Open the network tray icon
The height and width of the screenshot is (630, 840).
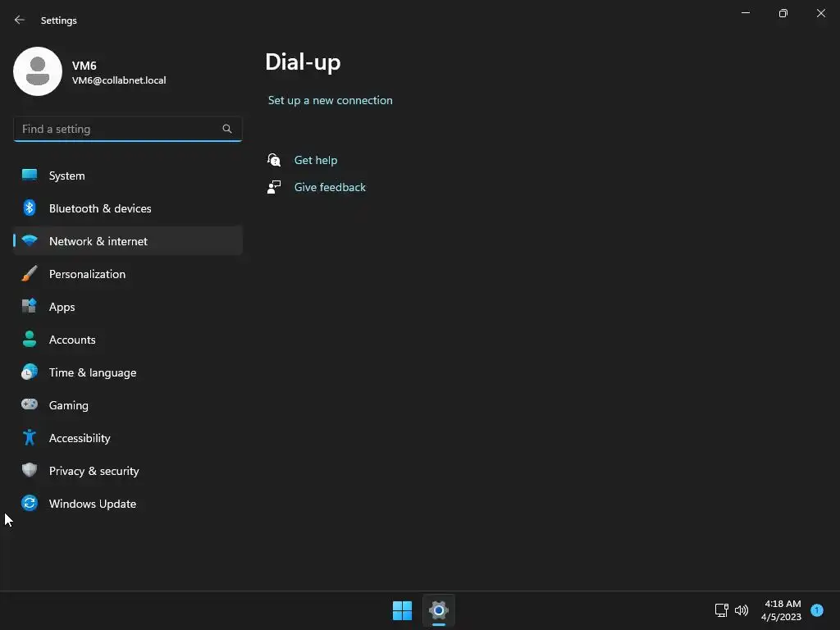point(722,610)
